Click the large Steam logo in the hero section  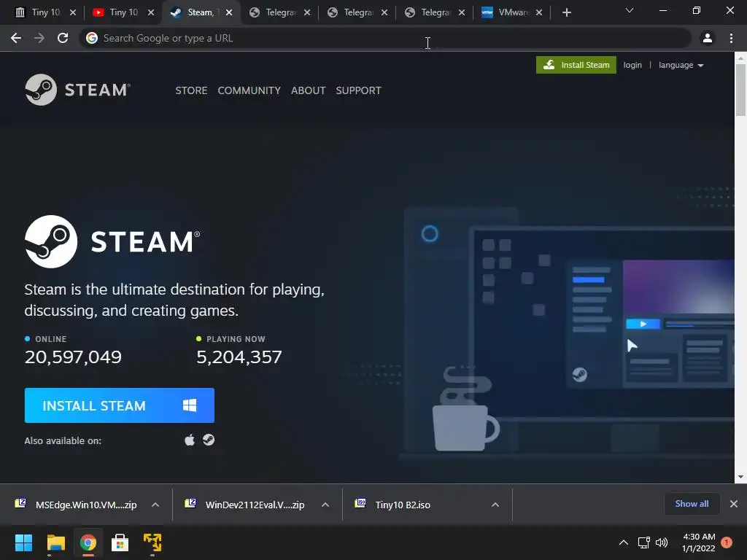pos(112,241)
